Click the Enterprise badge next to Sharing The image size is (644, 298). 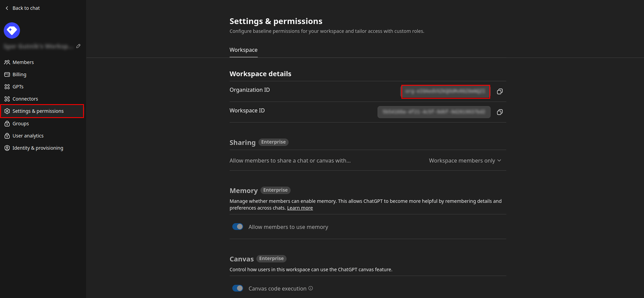point(273,142)
